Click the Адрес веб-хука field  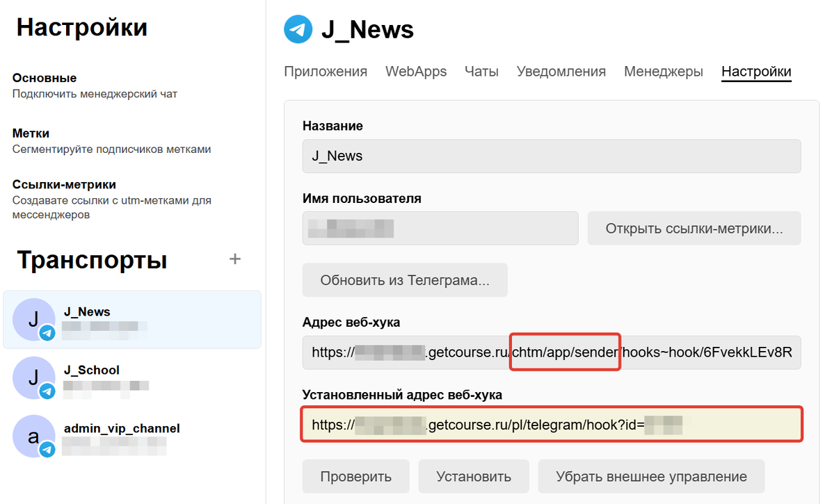point(552,352)
